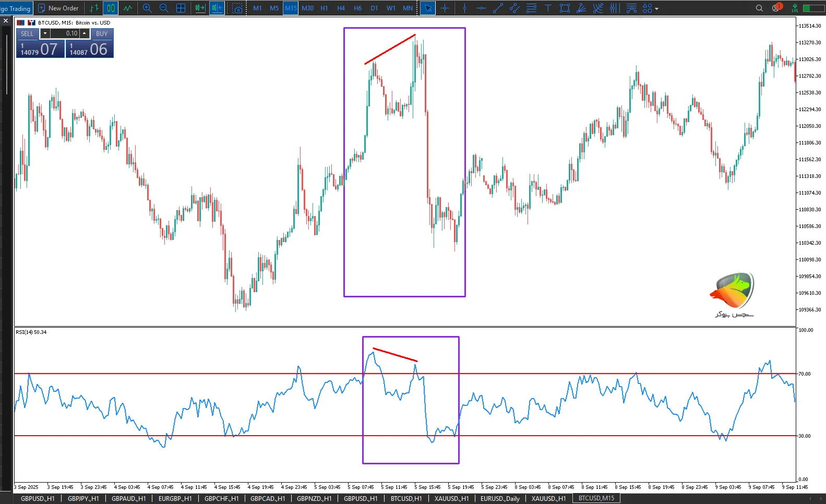Take a chart screenshot with camera icon
This screenshot has width=826, height=504.
coord(237,8)
